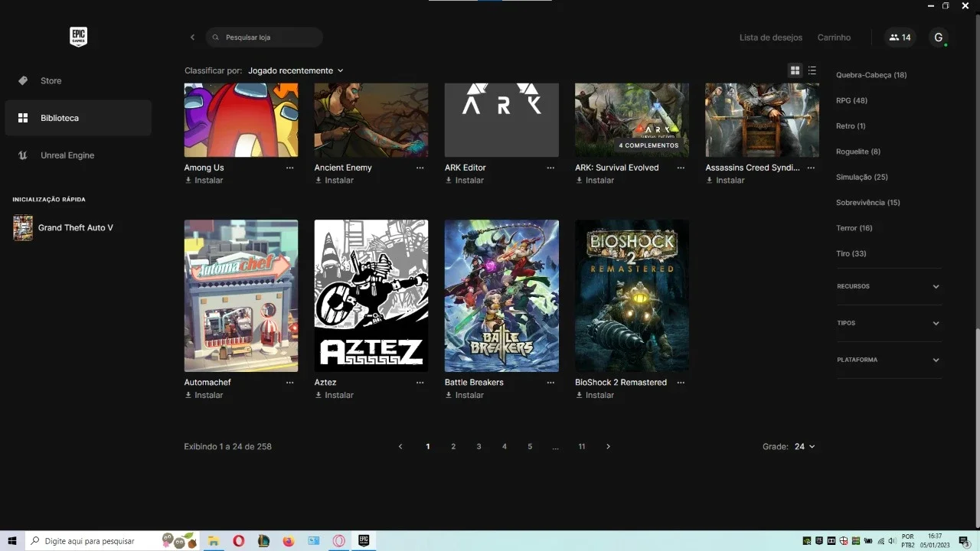The height and width of the screenshot is (551, 980).
Task: Switch library to list view
Action: coord(812,70)
